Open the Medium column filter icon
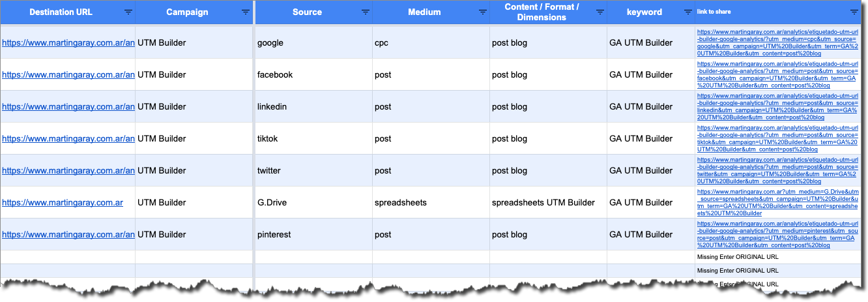The width and height of the screenshot is (868, 302). coord(483,12)
